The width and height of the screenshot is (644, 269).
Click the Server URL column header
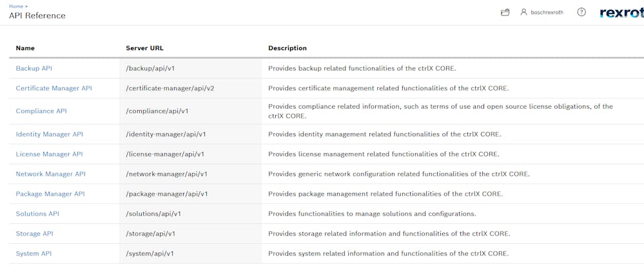[145, 48]
